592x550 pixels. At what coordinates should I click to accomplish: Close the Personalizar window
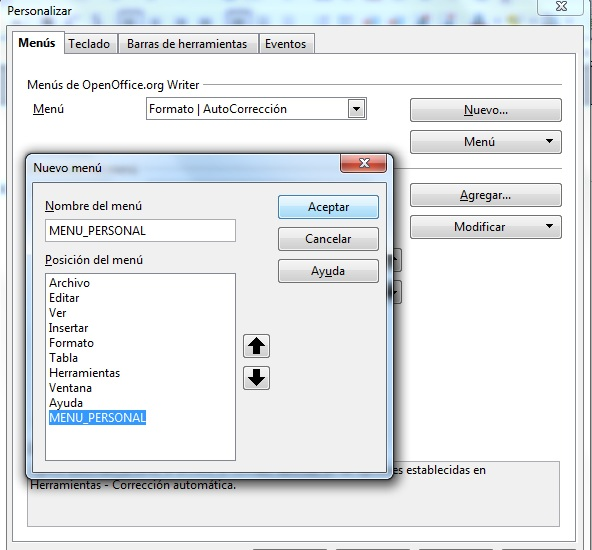click(x=561, y=6)
